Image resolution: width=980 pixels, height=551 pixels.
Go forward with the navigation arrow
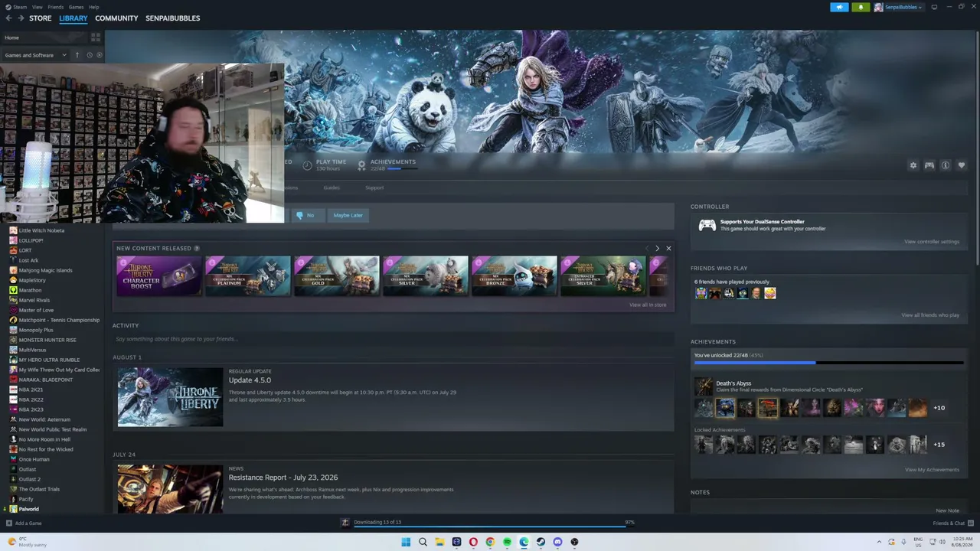pyautogui.click(x=21, y=18)
